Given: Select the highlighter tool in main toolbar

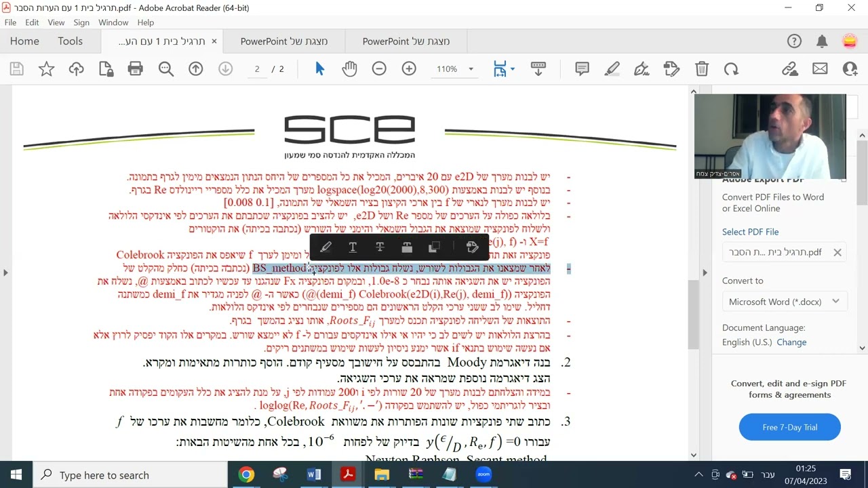Looking at the screenshot, I should coord(612,68).
